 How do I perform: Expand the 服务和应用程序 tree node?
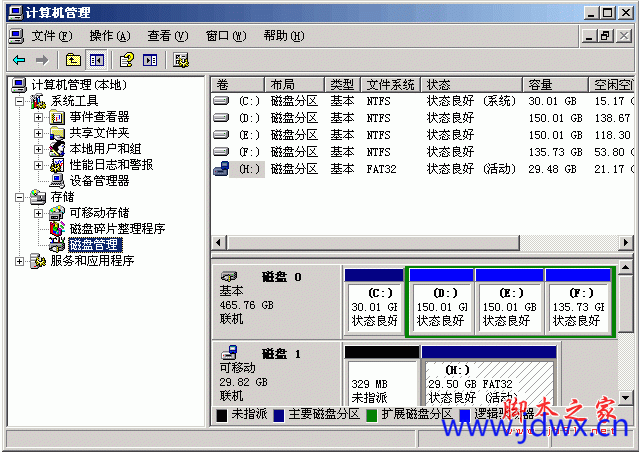19,261
